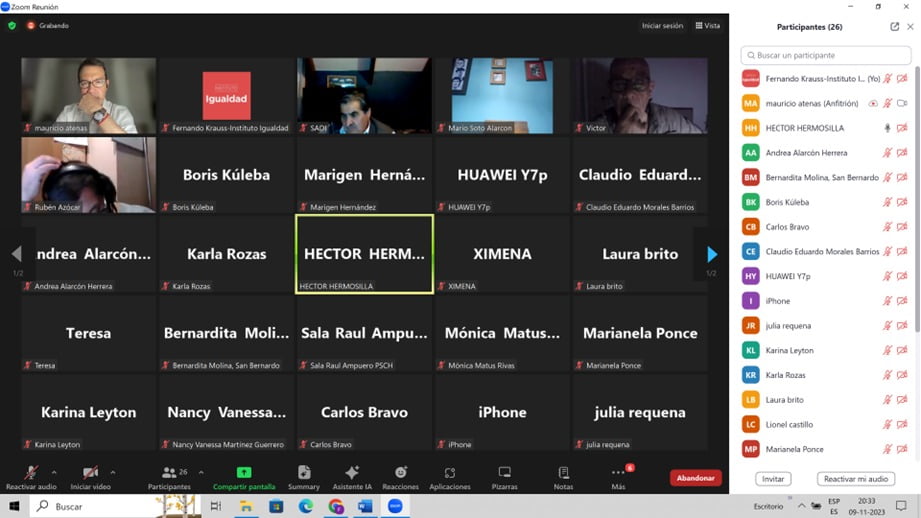This screenshot has width=921, height=518.
Task: Click the green Compartir pantalla icon
Action: 244,472
